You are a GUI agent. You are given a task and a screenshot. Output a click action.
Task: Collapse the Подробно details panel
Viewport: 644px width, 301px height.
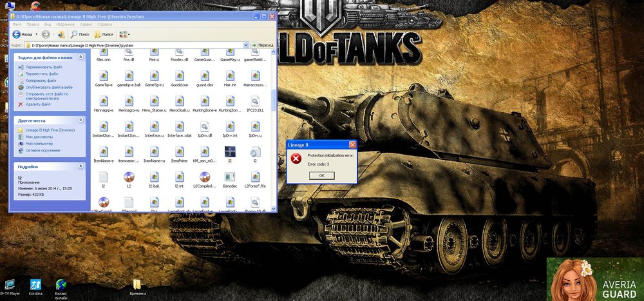pos(81,166)
